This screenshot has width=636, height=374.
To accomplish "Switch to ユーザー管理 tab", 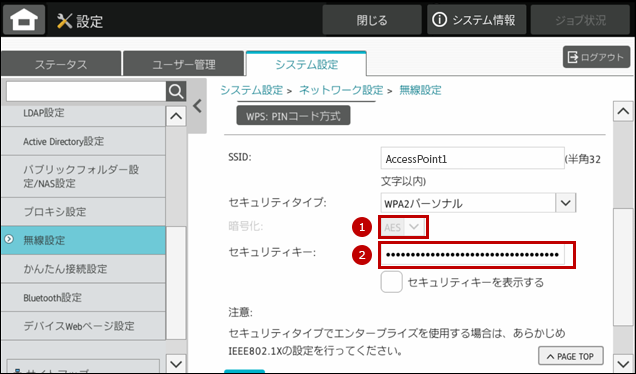I will (184, 64).
